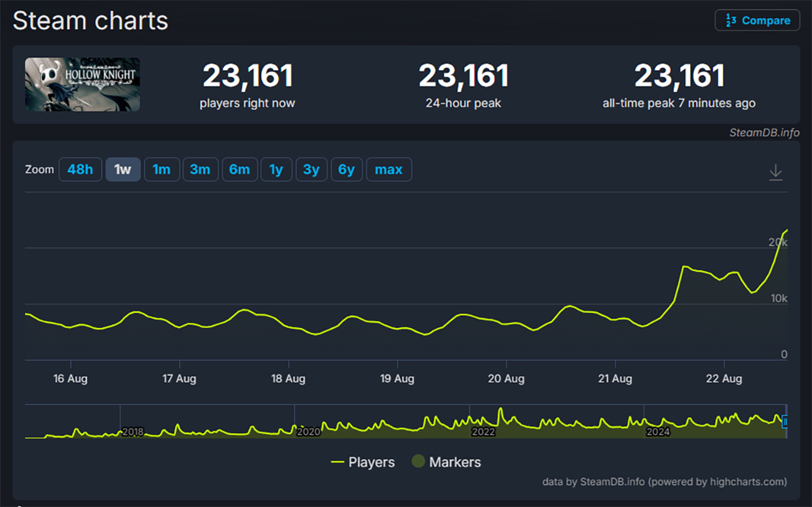The height and width of the screenshot is (507, 812).
Task: Select the 1w zoom range
Action: 123,169
